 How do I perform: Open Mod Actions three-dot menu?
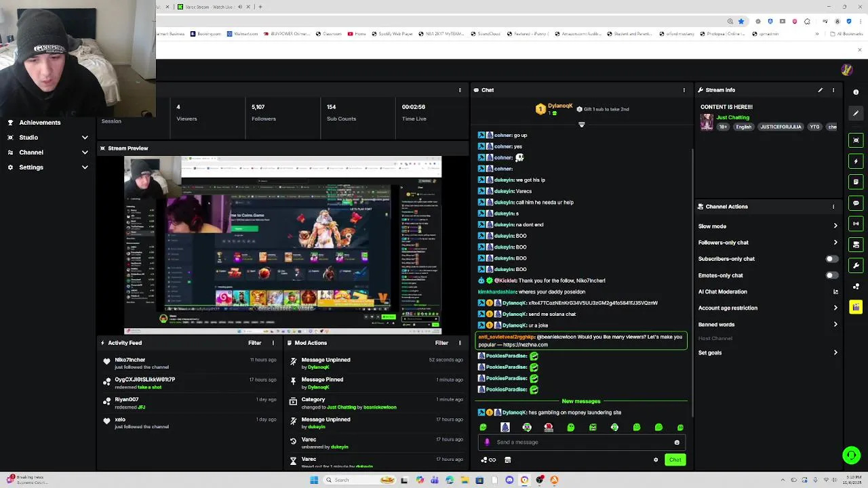pyautogui.click(x=460, y=343)
